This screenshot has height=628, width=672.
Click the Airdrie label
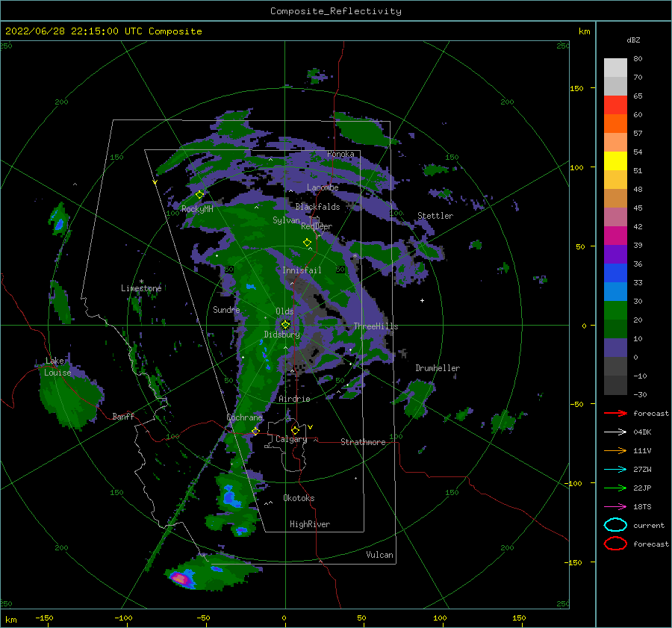click(x=294, y=399)
